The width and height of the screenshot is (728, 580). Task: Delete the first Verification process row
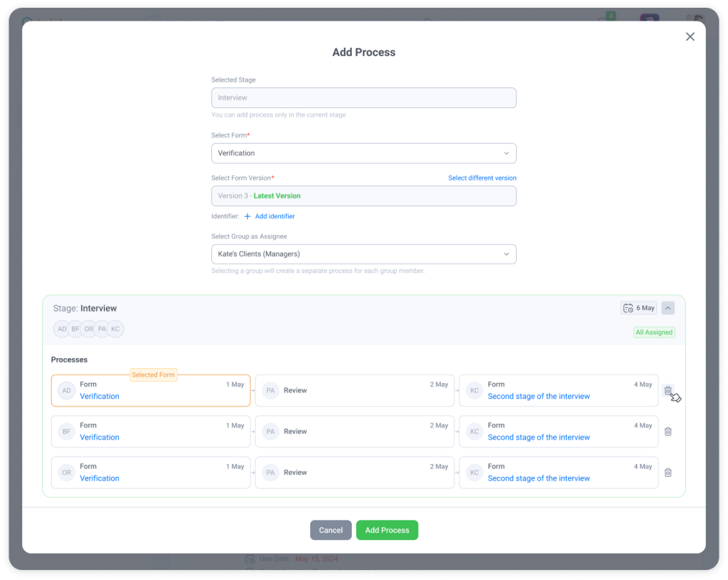click(668, 390)
